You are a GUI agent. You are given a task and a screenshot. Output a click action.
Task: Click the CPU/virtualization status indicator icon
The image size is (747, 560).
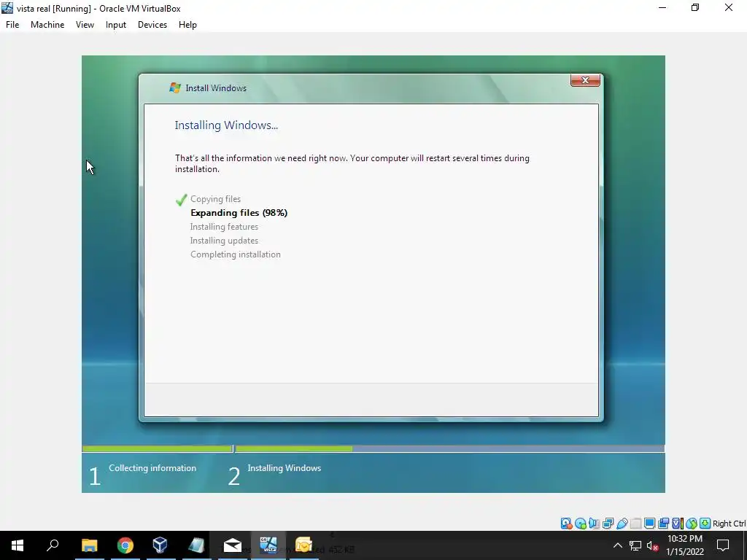click(x=677, y=524)
